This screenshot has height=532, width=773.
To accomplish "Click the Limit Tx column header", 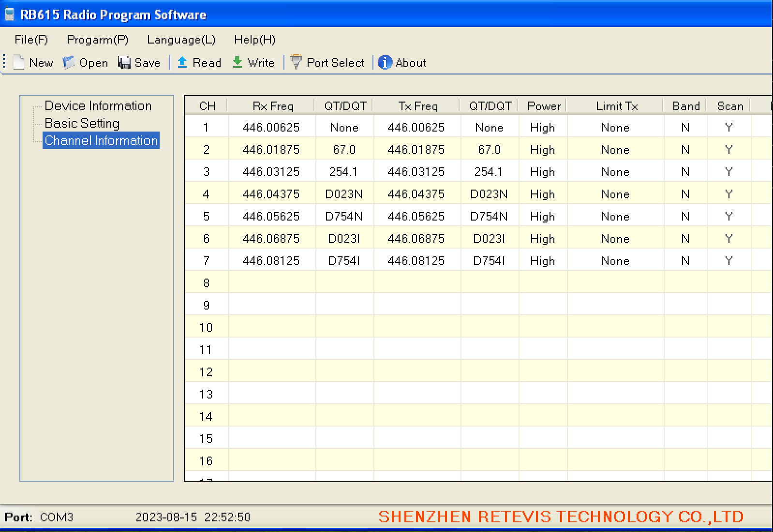I will click(616, 106).
